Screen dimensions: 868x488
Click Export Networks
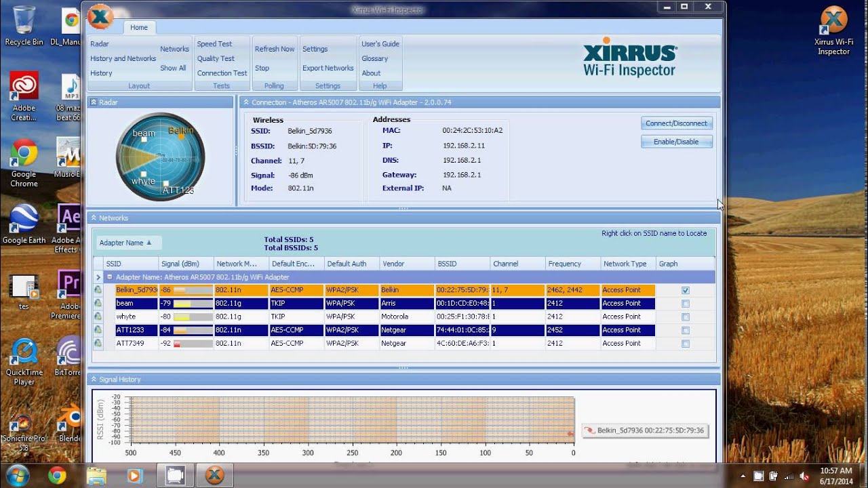(328, 68)
